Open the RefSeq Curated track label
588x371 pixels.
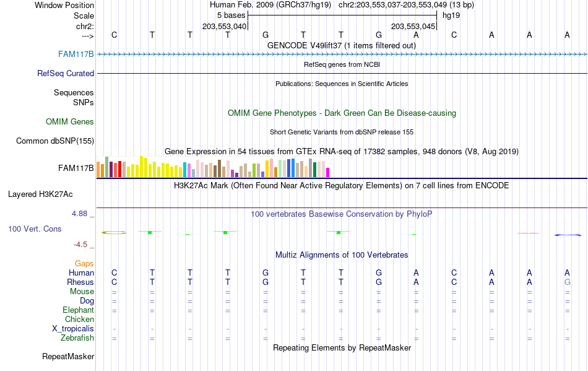(x=66, y=74)
